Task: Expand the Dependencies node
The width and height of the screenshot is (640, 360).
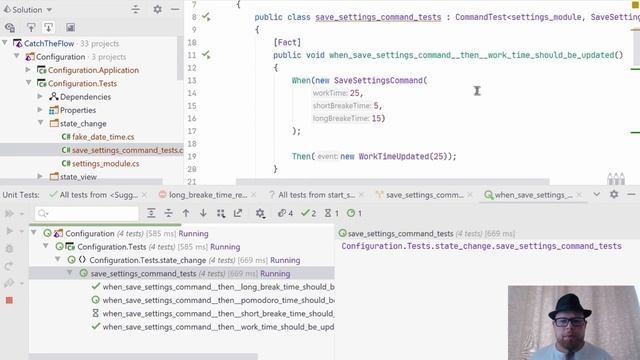Action: click(40, 96)
